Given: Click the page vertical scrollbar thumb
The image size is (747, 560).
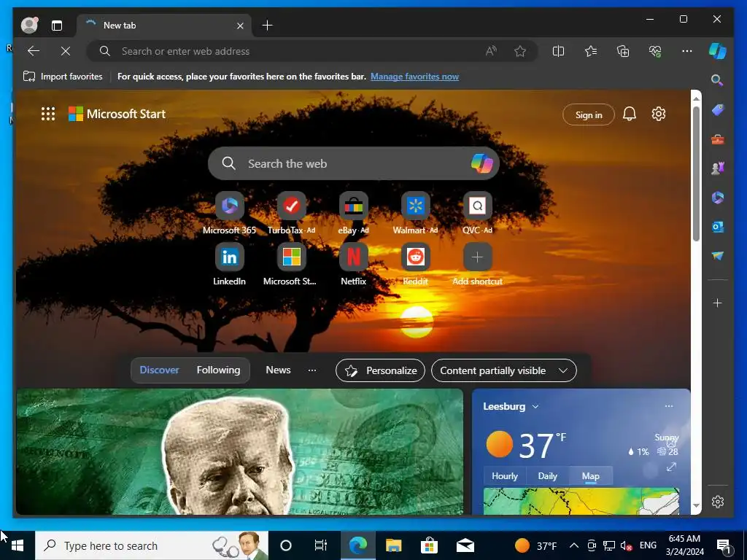Looking at the screenshot, I should click(x=696, y=174).
